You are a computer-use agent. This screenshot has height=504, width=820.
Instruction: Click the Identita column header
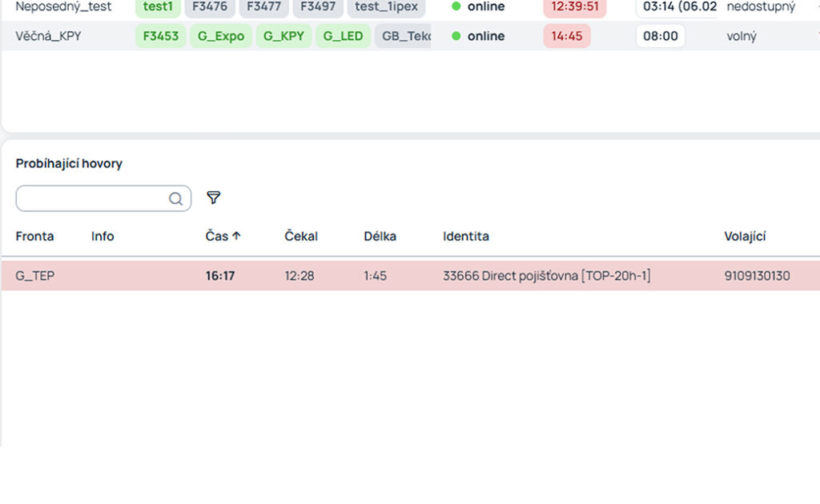click(465, 236)
